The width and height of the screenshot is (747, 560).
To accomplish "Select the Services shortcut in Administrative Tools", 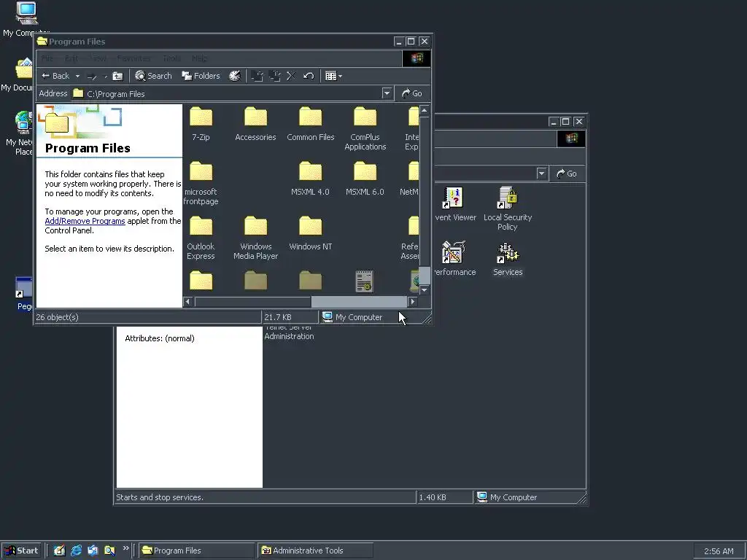I will click(x=508, y=260).
